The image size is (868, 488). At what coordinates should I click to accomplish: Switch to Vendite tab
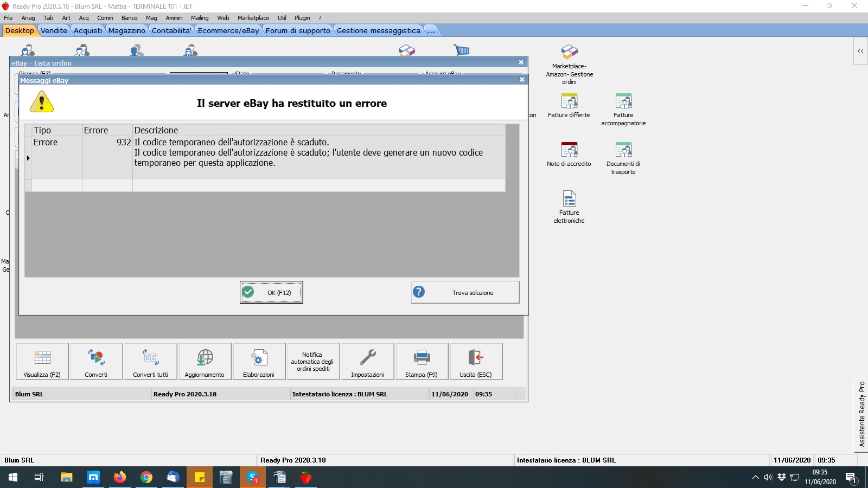[54, 30]
